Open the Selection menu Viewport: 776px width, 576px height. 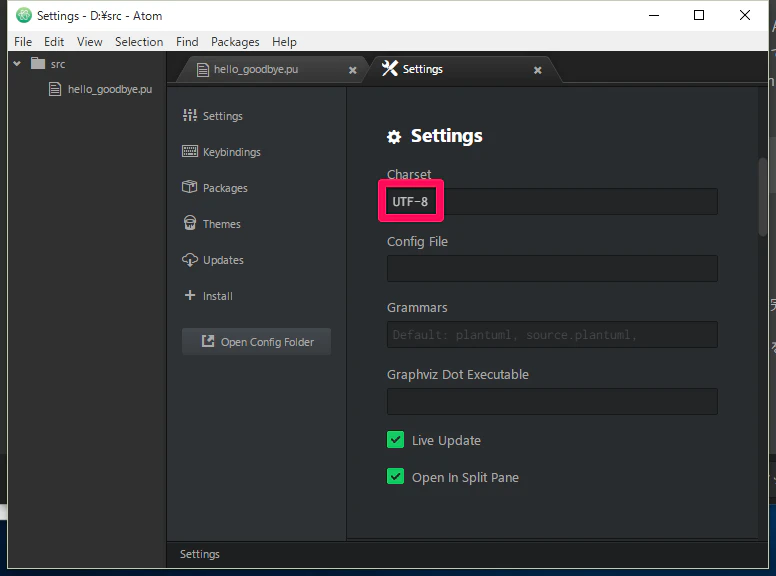click(139, 42)
